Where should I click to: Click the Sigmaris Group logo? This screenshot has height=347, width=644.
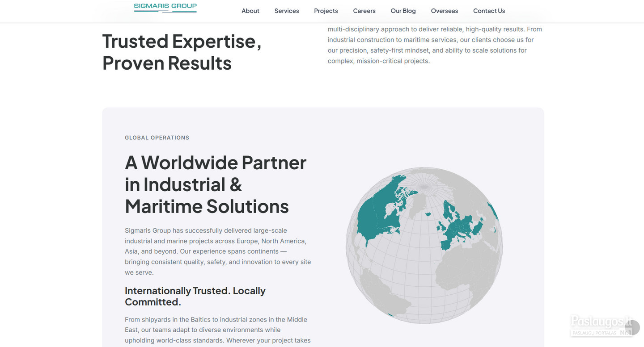[x=165, y=8]
